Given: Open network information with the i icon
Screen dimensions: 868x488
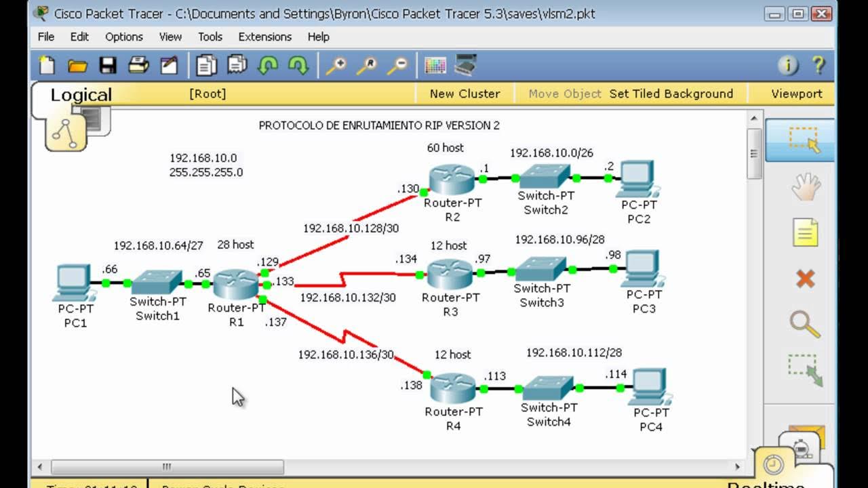Looking at the screenshot, I should [x=788, y=66].
